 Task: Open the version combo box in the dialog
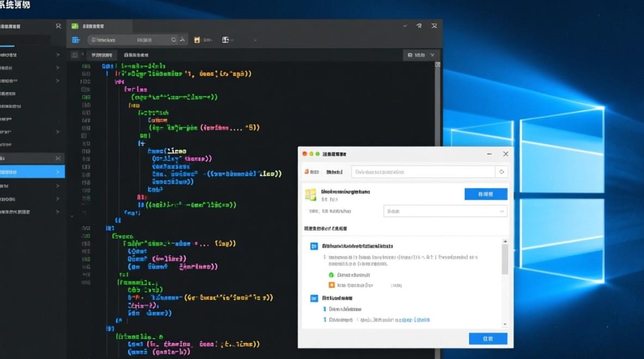(x=446, y=211)
